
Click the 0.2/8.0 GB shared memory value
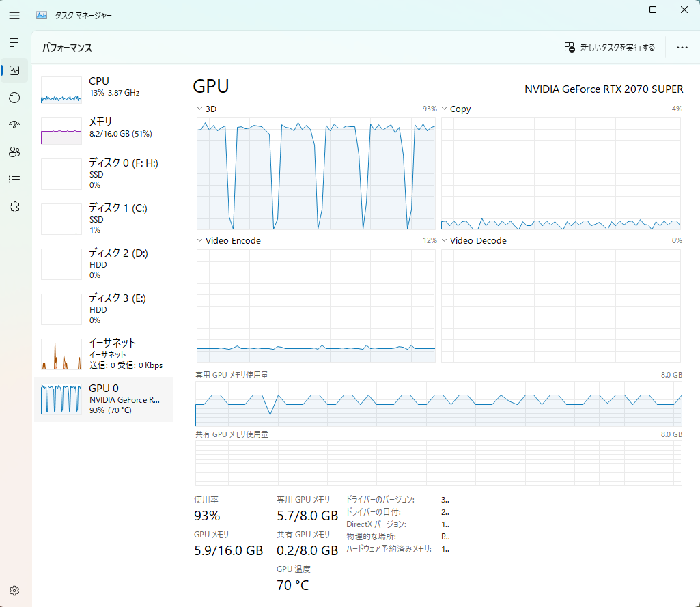[x=307, y=551]
